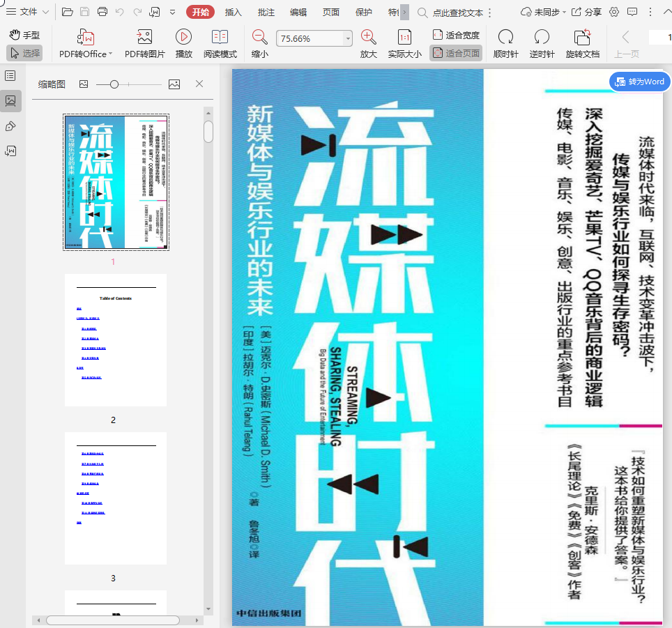The image size is (672, 628).
Task: Go to 上一页 previous page
Action: (x=627, y=44)
